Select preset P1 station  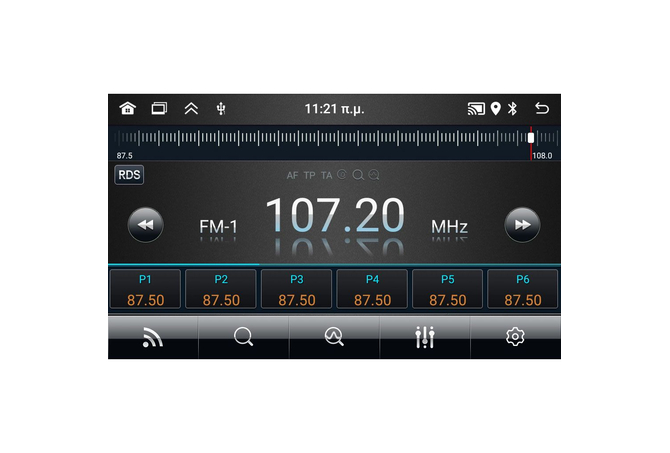(x=145, y=289)
